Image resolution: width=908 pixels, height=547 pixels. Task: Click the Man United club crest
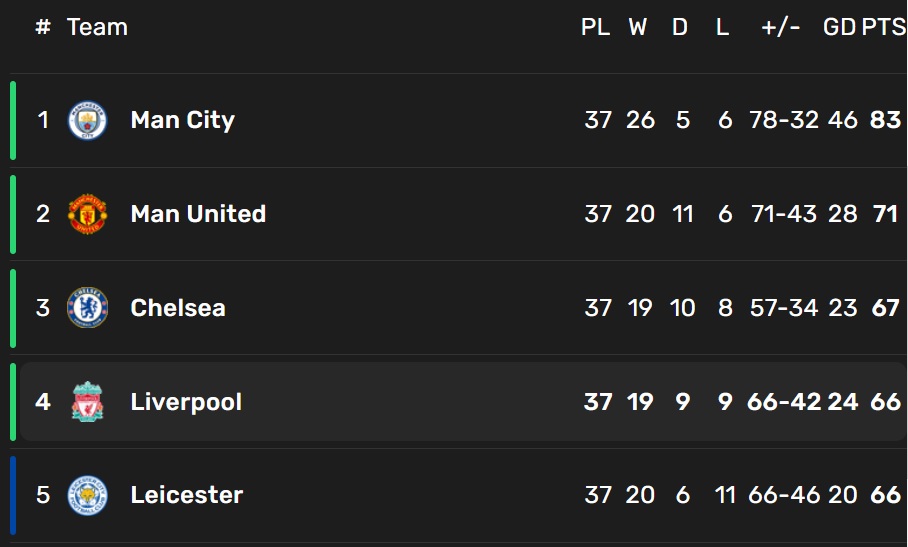[87, 214]
